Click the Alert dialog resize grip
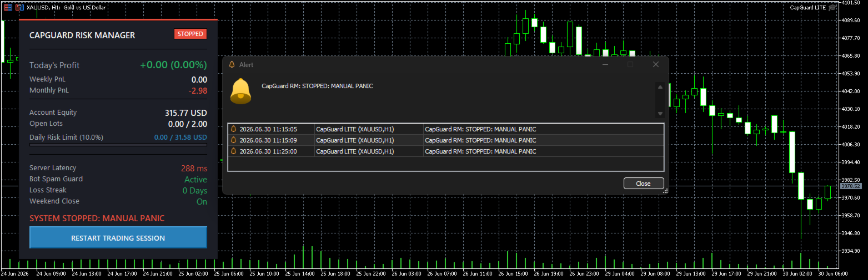This screenshot has height=280, width=868. [665, 191]
